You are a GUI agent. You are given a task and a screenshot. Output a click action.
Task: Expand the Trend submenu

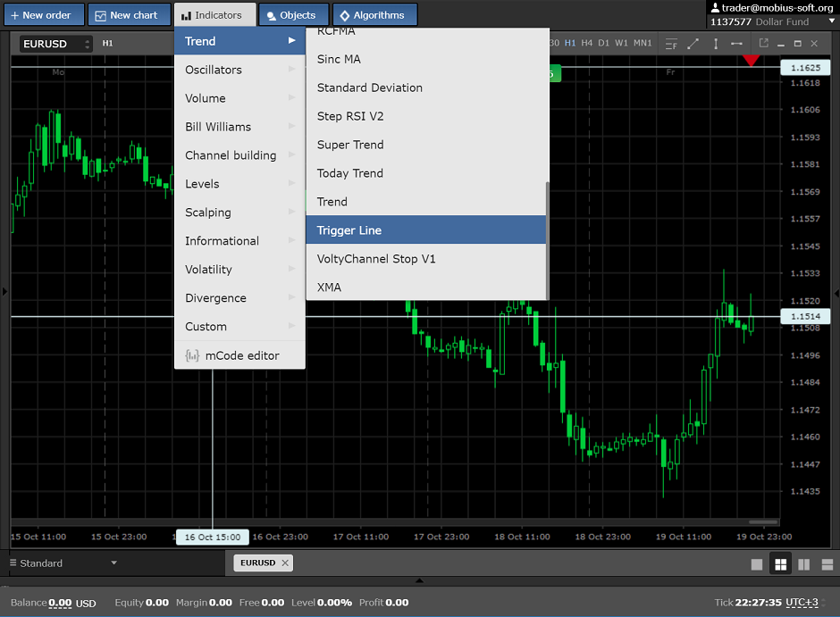pyautogui.click(x=240, y=41)
